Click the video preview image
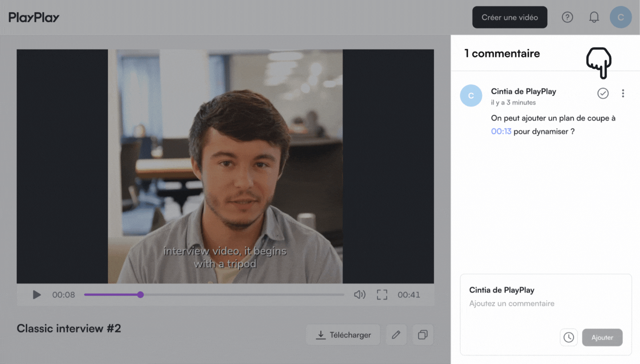 point(225,166)
